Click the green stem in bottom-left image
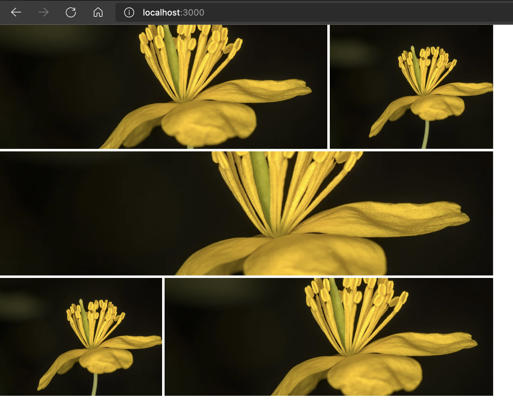513x420 pixels. click(x=94, y=385)
